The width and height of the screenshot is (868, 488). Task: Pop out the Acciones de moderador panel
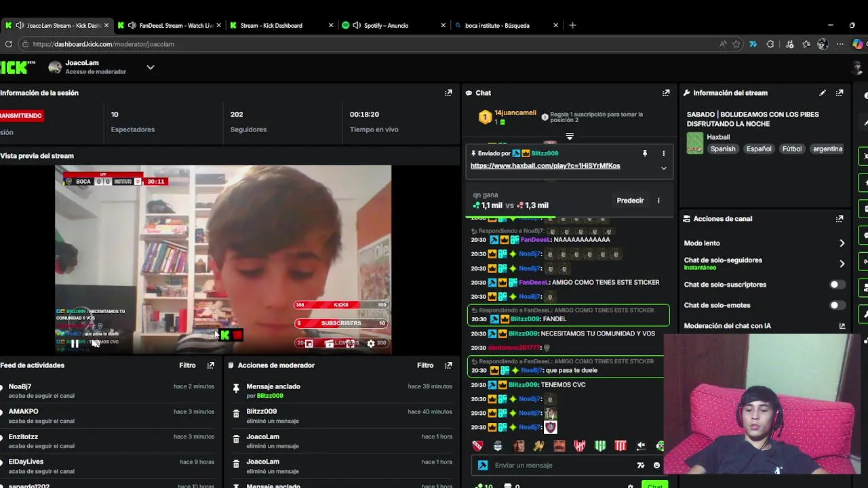tap(448, 365)
